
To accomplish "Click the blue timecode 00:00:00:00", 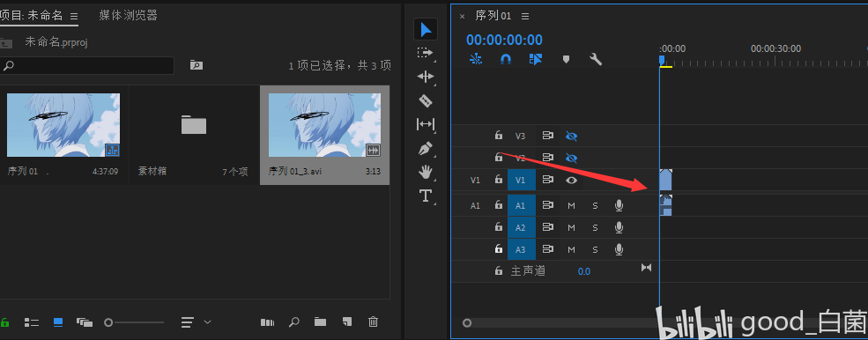I will (x=504, y=40).
